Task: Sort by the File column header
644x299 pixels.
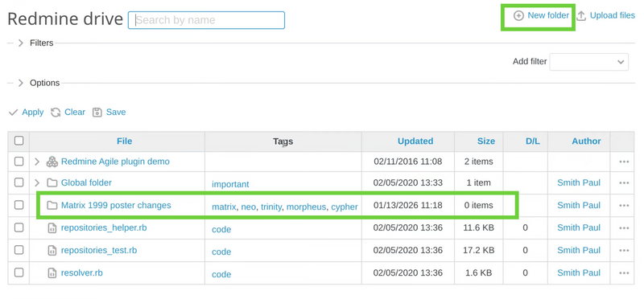Action: 125,141
